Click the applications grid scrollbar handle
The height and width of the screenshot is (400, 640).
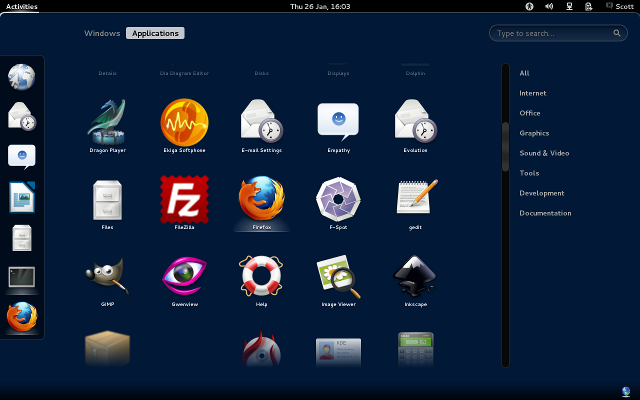(505, 146)
